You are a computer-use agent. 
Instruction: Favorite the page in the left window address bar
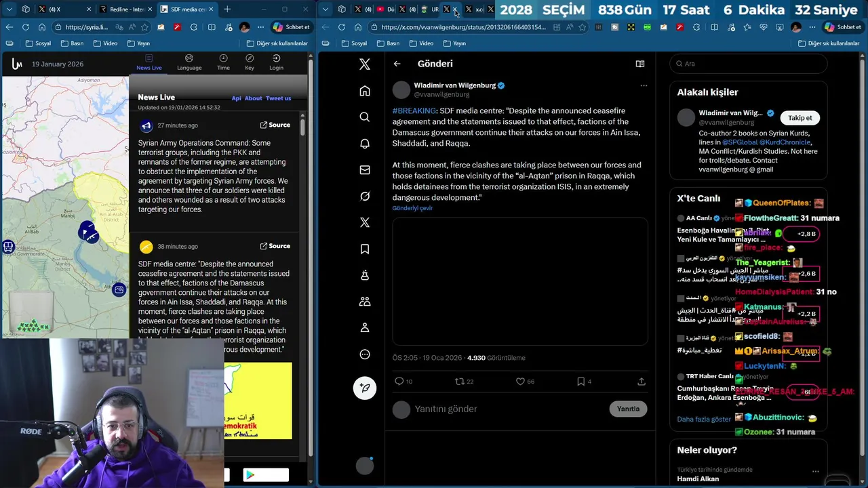point(145,27)
